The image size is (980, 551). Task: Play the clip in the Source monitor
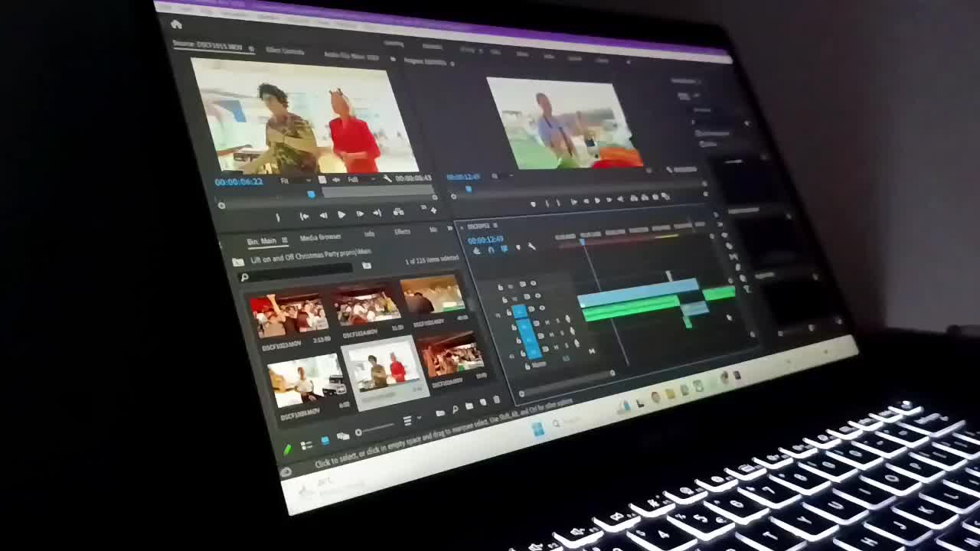[341, 215]
